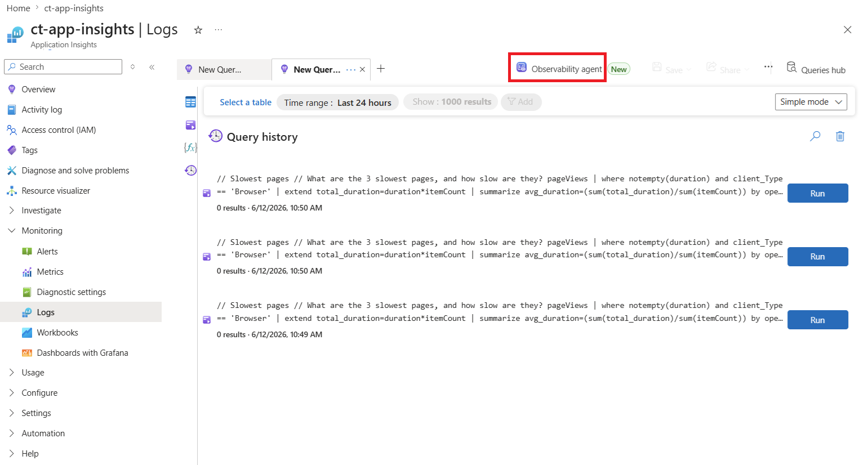The height and width of the screenshot is (465, 868).
Task: Clear query history with trash icon
Action: pos(840,136)
